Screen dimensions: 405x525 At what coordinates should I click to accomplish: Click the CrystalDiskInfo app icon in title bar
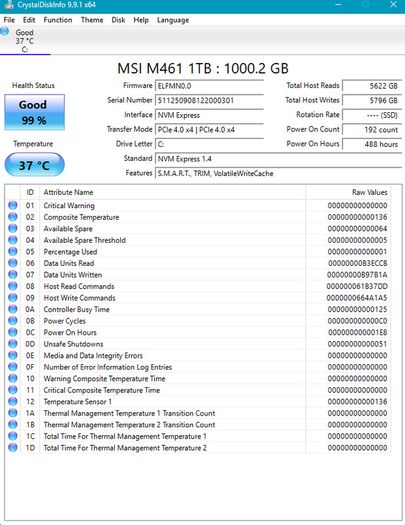pyautogui.click(x=8, y=4)
